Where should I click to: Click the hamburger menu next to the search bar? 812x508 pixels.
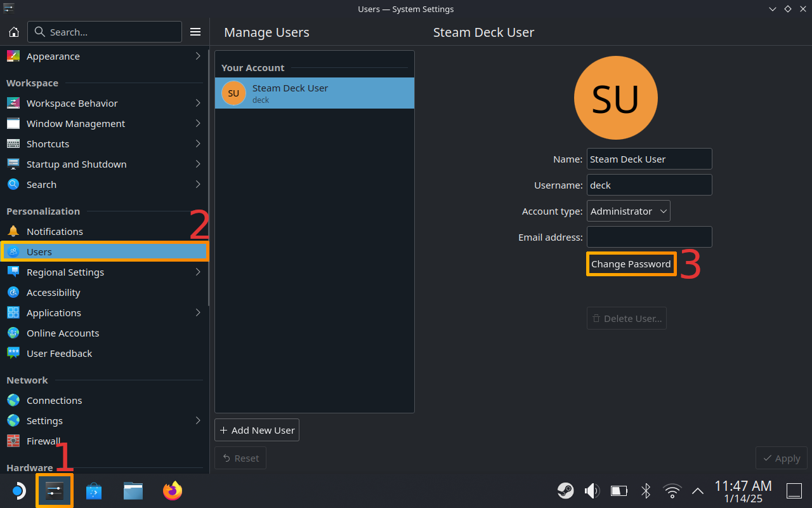[x=195, y=31]
